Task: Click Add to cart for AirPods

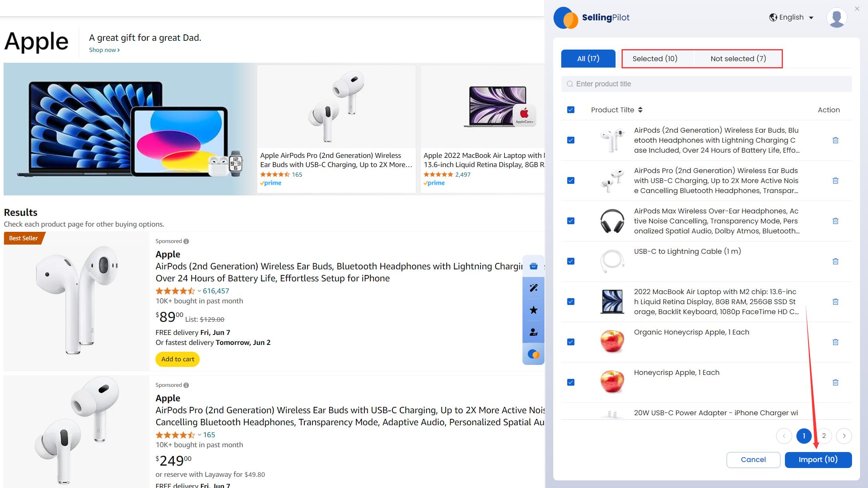Action: click(177, 359)
